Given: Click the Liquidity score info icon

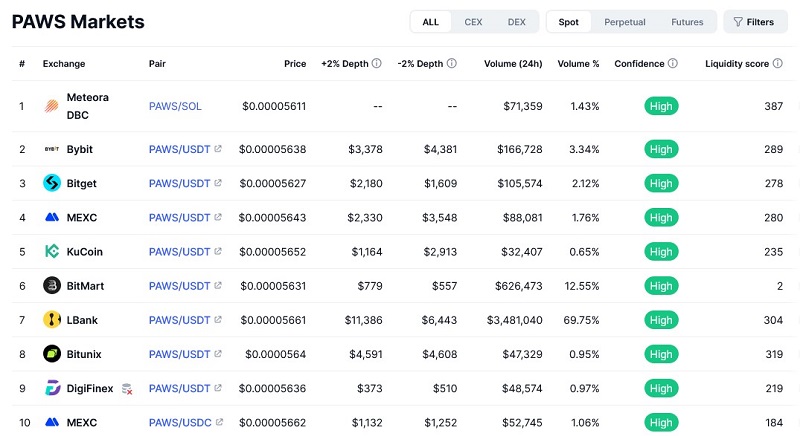Looking at the screenshot, I should coord(778,63).
